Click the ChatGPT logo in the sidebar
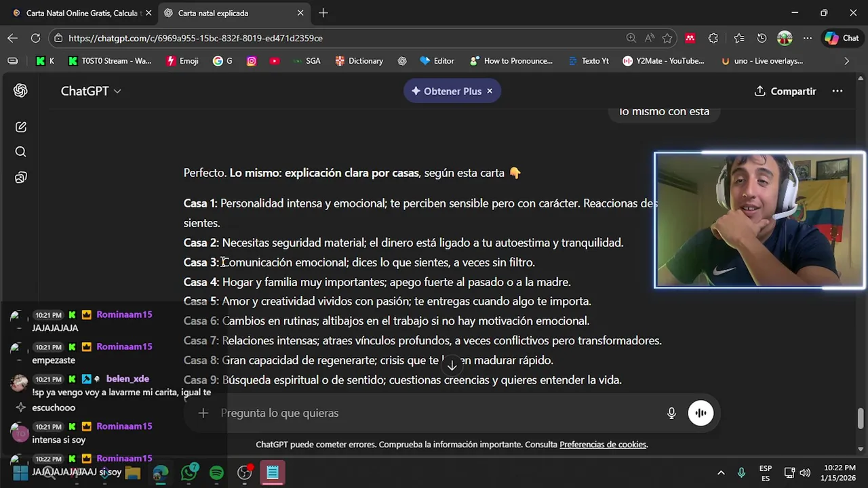Screen dimensions: 868x488 pos(20,91)
